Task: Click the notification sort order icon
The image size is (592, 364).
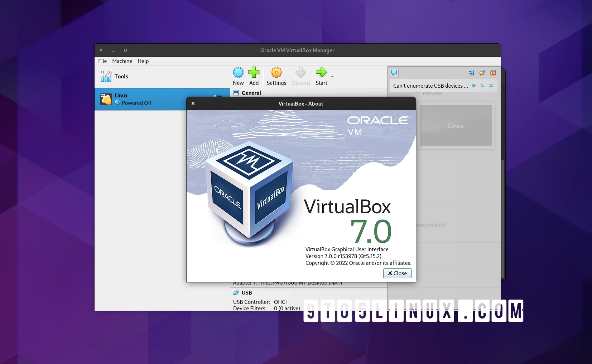Action: (471, 73)
